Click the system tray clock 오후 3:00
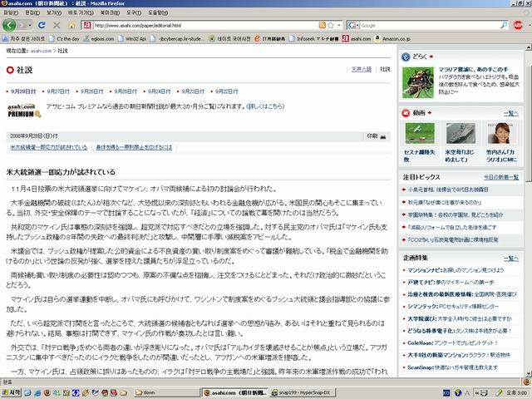This screenshot has height=399, width=532. tap(516, 392)
